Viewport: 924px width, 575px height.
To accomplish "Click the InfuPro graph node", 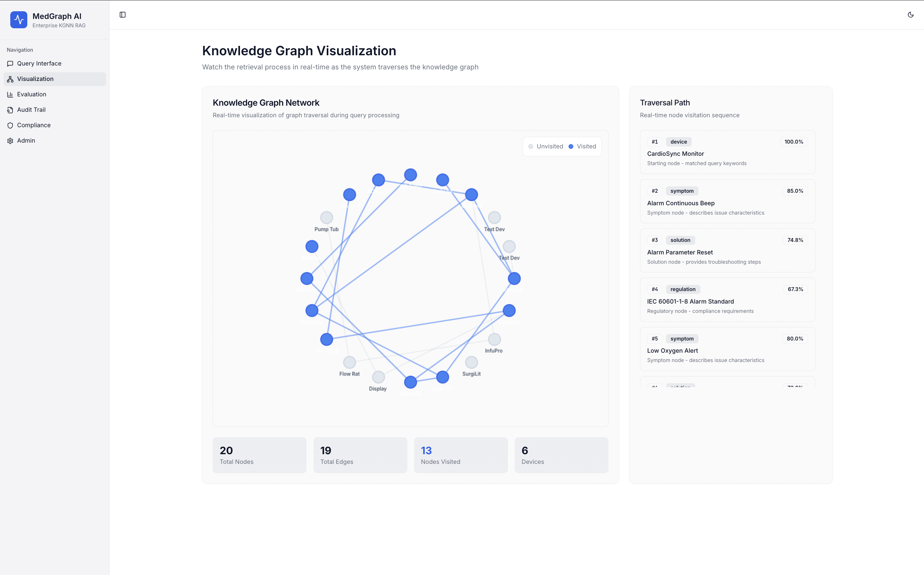I will coord(494,339).
